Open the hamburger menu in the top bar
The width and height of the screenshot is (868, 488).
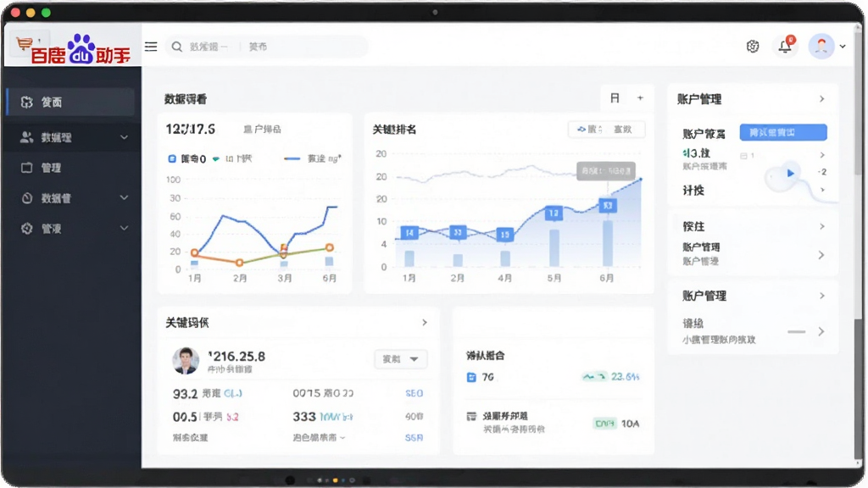pyautogui.click(x=151, y=47)
